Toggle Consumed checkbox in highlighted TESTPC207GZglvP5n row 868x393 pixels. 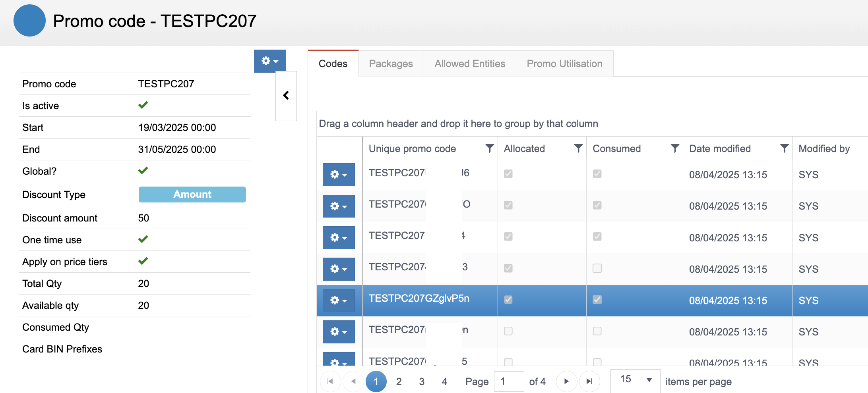597,300
